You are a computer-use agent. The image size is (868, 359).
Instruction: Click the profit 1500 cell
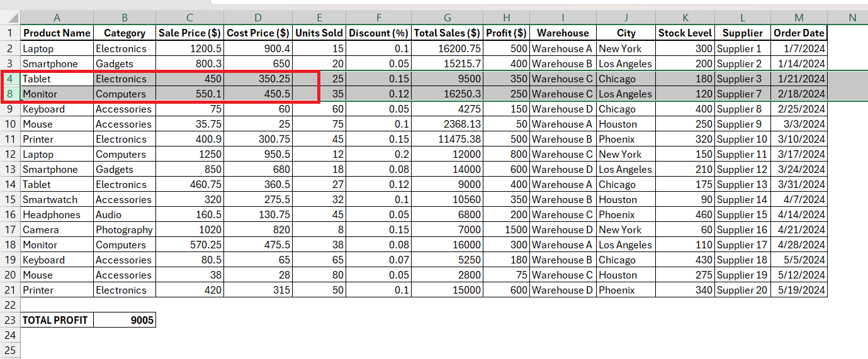pyautogui.click(x=506, y=229)
